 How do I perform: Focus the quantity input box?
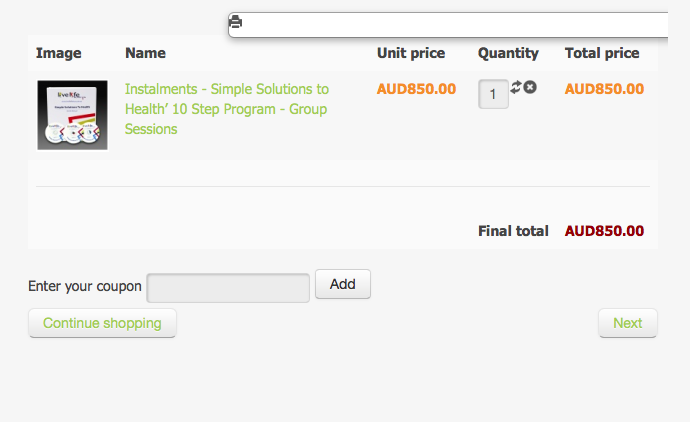point(493,94)
